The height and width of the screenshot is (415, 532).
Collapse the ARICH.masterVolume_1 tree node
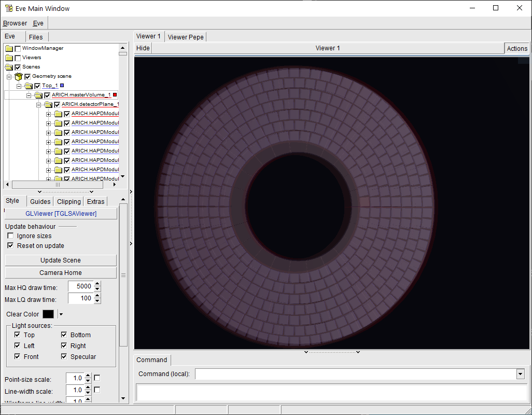click(x=29, y=95)
